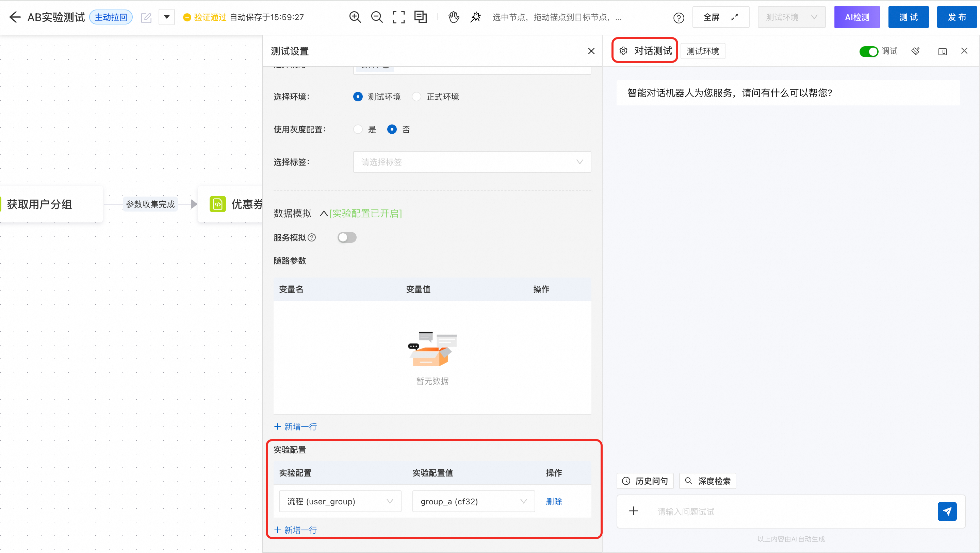Click the 优惠券 node code icon
The height and width of the screenshot is (553, 980).
pyautogui.click(x=218, y=204)
